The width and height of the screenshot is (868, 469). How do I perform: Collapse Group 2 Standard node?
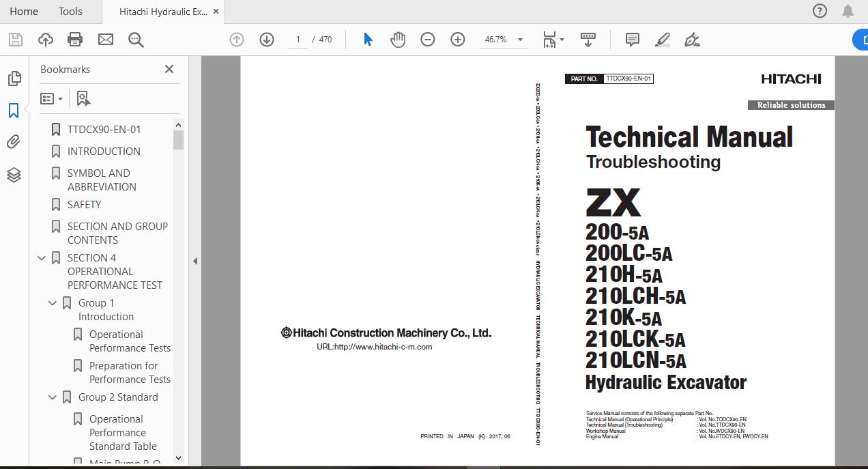coord(53,397)
